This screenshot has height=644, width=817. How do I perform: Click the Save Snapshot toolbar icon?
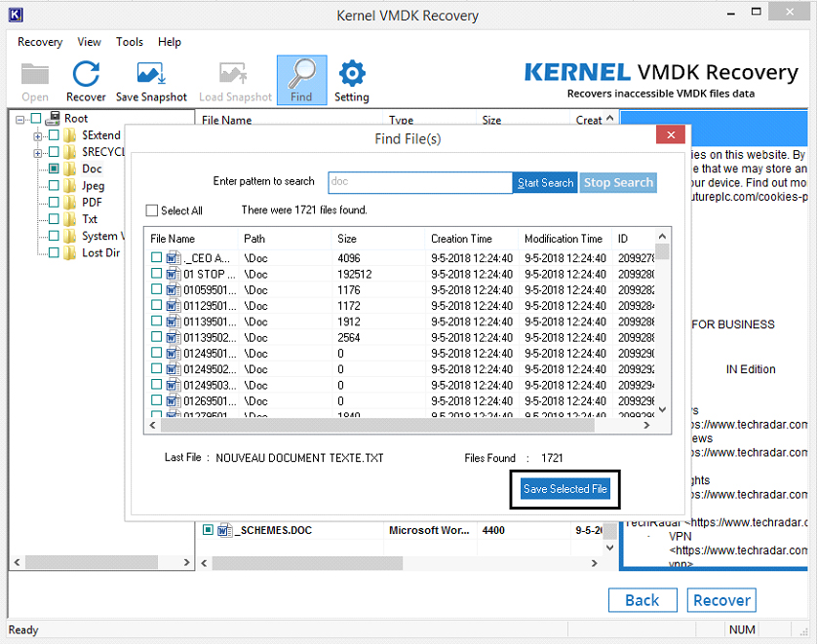tap(150, 73)
